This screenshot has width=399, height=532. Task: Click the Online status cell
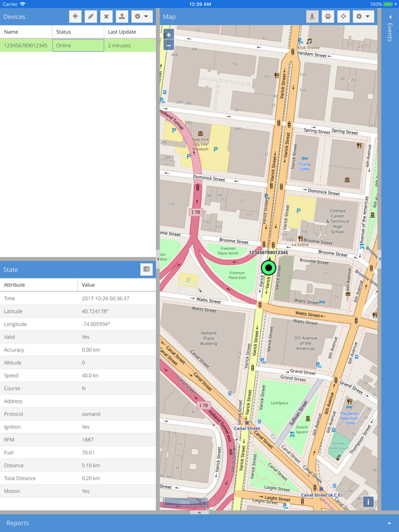point(78,46)
